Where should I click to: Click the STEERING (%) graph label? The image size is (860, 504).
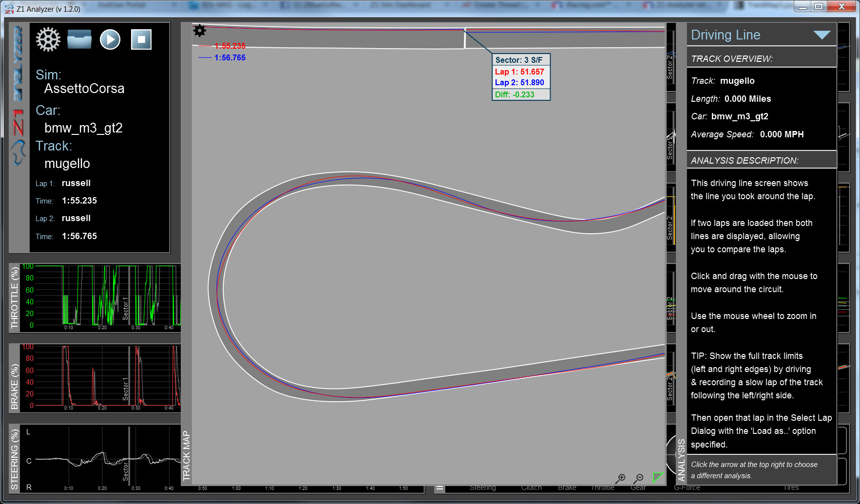click(15, 459)
